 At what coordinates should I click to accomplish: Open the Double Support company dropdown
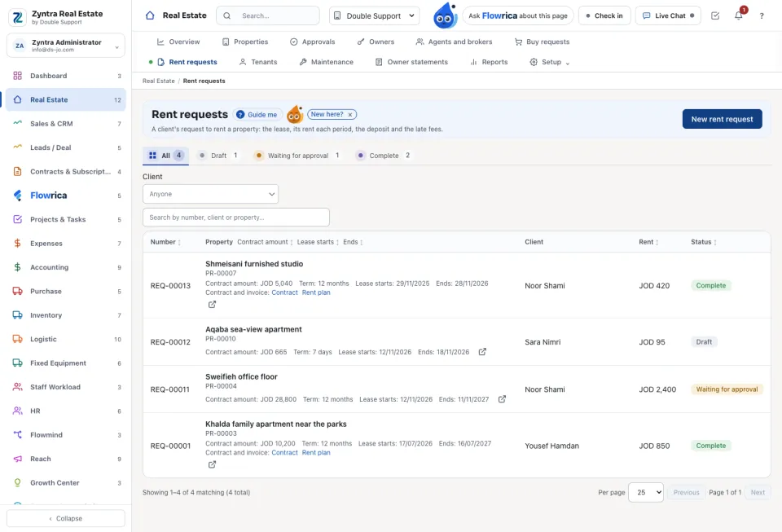(x=374, y=16)
